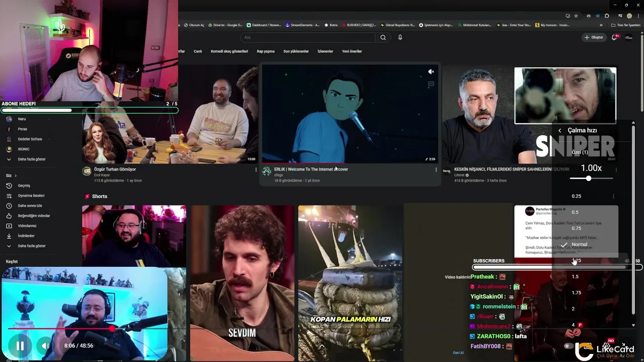Select the Son yüklenenler chip
The image size is (644, 362).
(296, 51)
